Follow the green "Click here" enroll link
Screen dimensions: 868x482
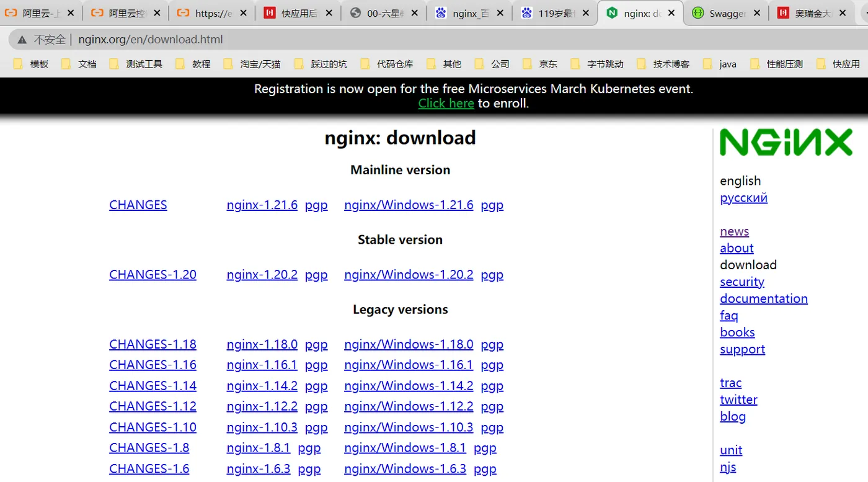(446, 104)
